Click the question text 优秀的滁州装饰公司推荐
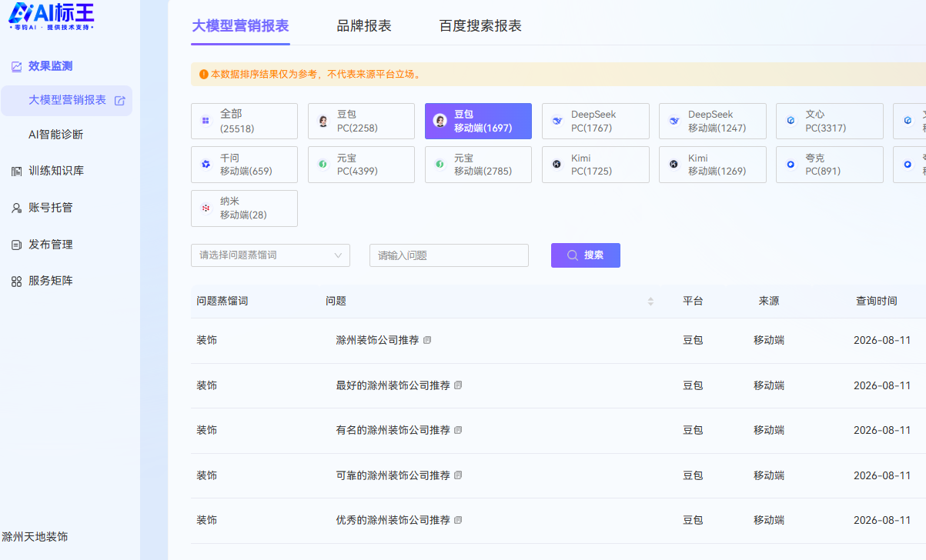926x560 pixels. 393,520
